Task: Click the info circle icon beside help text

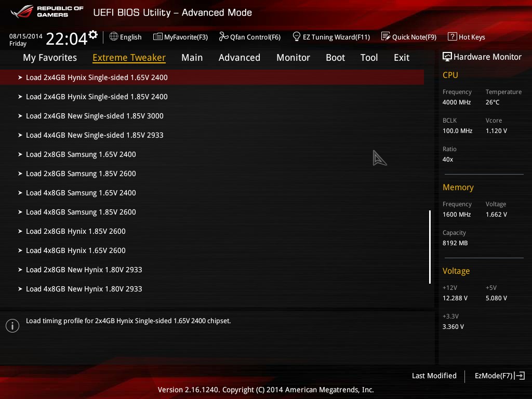Action: pos(12,326)
